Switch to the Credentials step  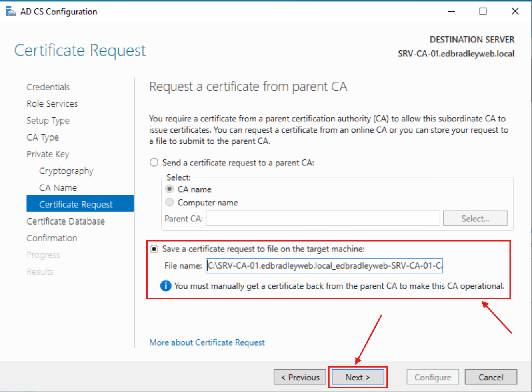coord(48,87)
